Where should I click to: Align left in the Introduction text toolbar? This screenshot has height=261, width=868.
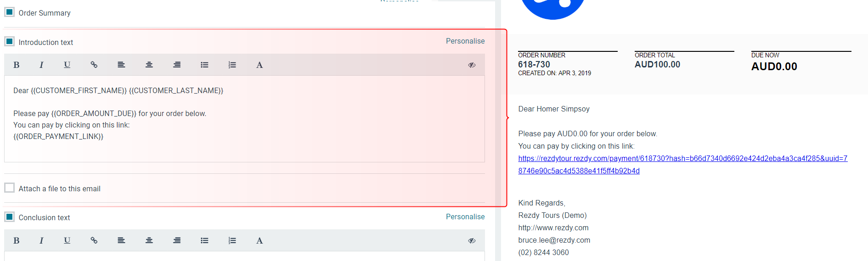pos(121,65)
